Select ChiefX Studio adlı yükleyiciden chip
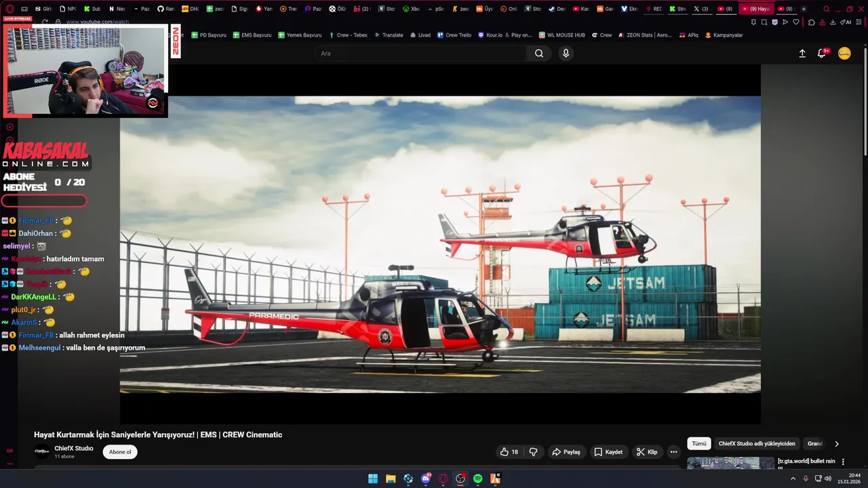This screenshot has height=488, width=868. point(757,443)
